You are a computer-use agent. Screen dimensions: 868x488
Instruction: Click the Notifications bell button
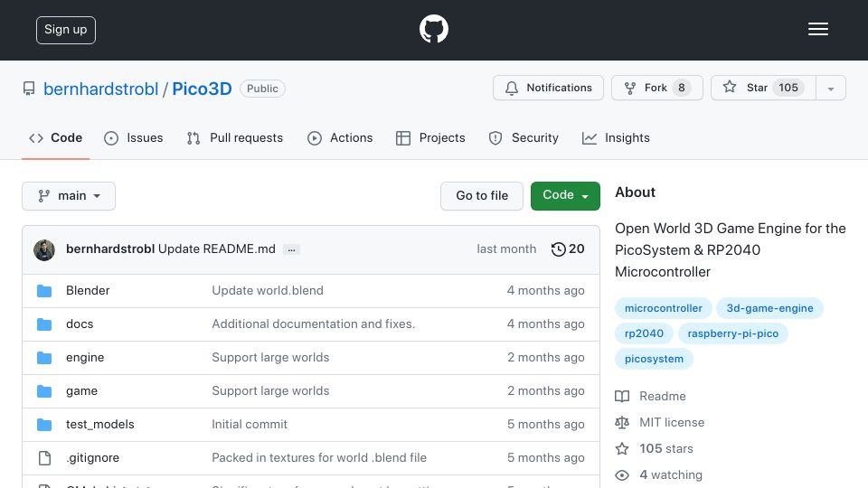coord(548,88)
